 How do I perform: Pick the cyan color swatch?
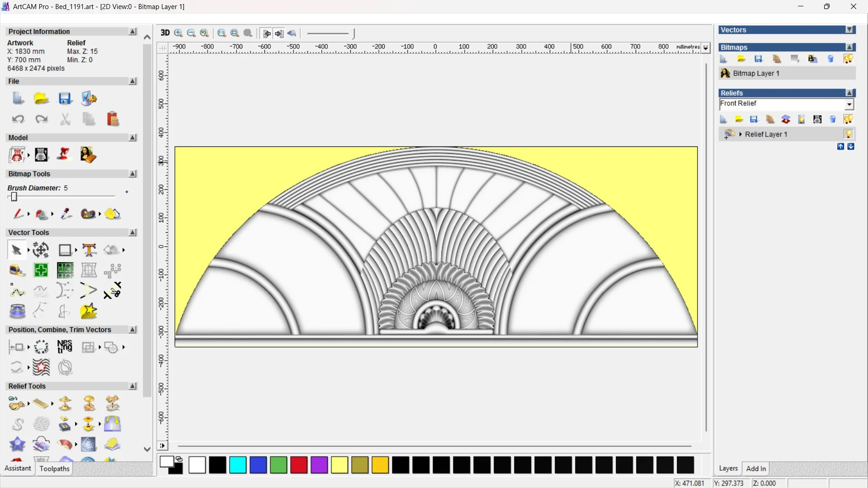238,465
